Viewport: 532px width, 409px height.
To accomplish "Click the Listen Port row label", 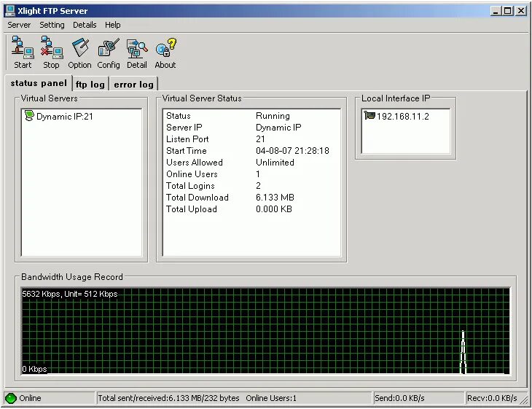I will point(187,139).
